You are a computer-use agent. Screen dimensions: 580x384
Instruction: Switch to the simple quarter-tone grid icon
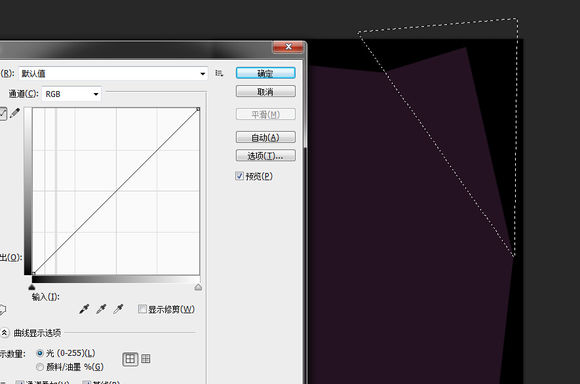[130, 359]
